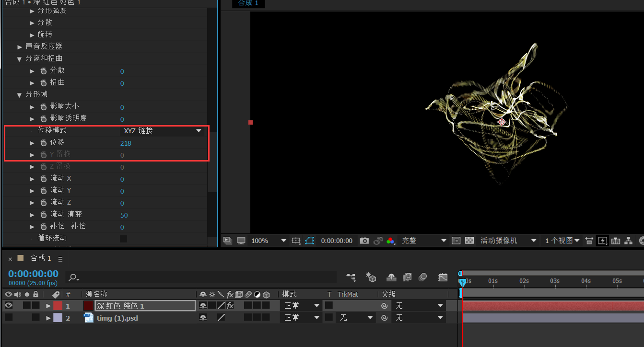
Task: Expand layer 2 timing (1).psd triangle
Action: click(48, 318)
